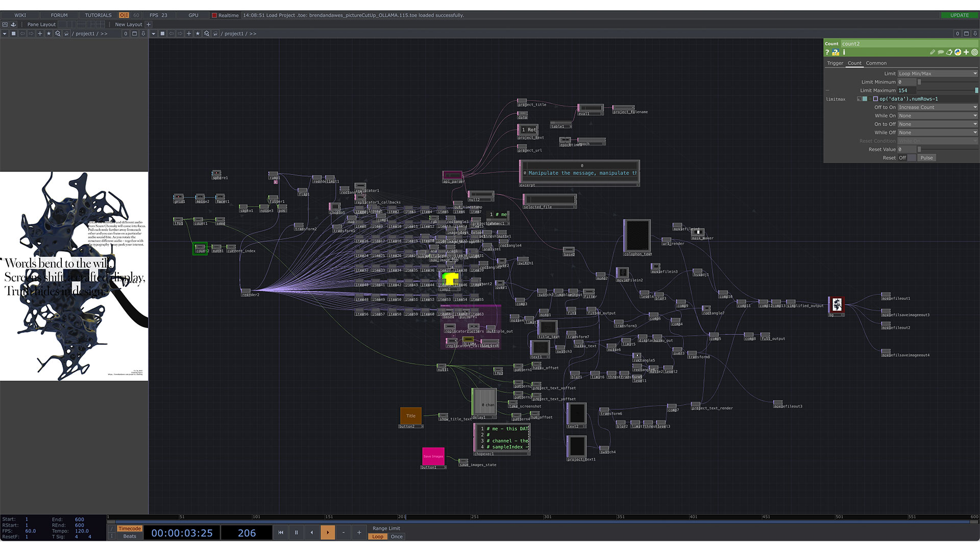Set range limit to Once
Viewport: 980px width, 551px height.
(397, 537)
